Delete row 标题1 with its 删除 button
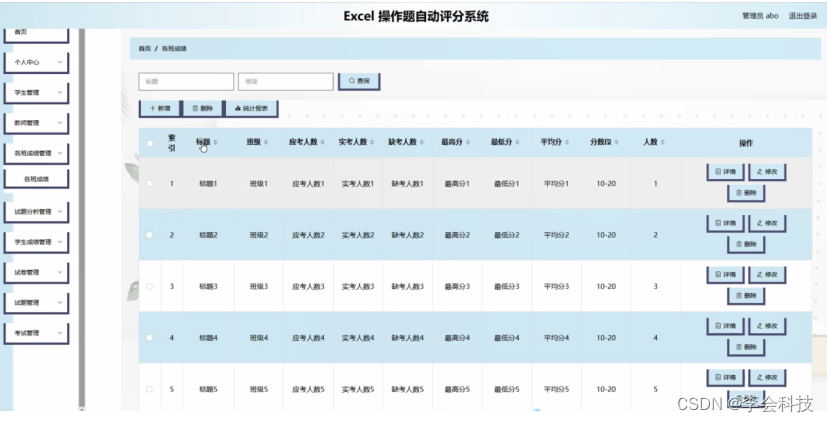The height and width of the screenshot is (422, 829). click(x=746, y=193)
